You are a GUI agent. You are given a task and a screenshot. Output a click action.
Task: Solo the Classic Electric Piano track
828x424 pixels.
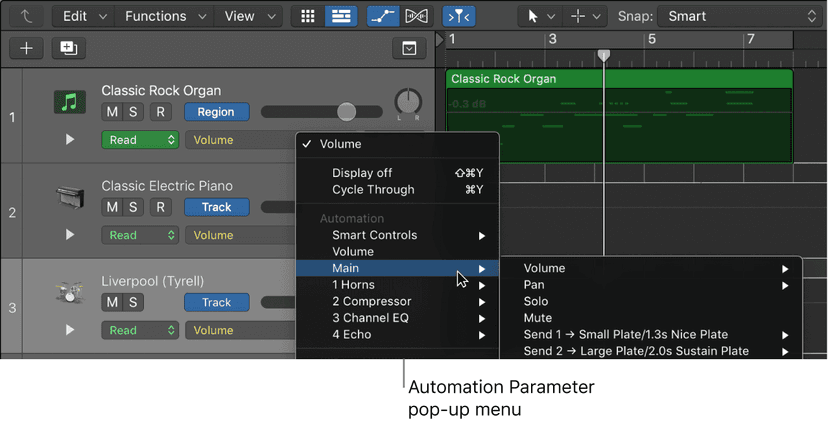133,207
